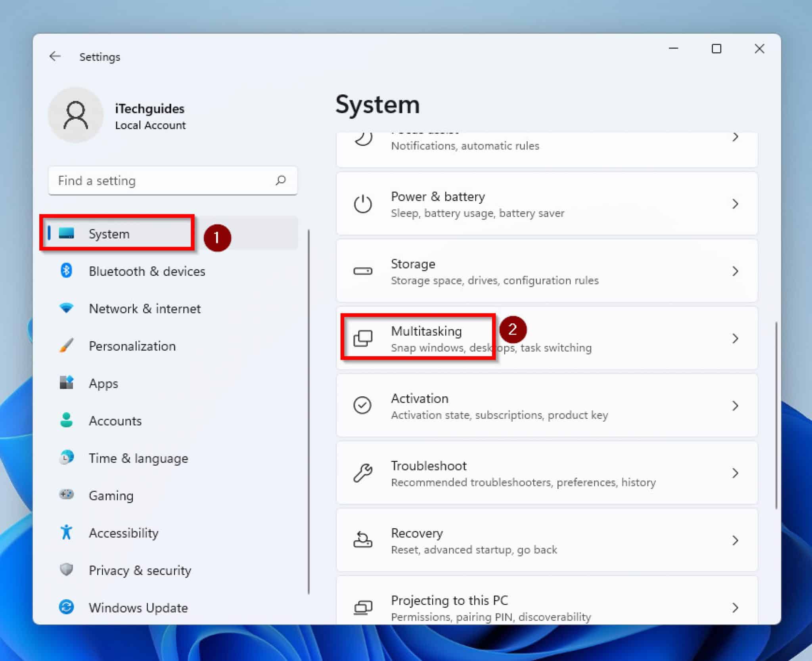812x661 pixels.
Task: Open the Troubleshoot settings card
Action: (547, 473)
